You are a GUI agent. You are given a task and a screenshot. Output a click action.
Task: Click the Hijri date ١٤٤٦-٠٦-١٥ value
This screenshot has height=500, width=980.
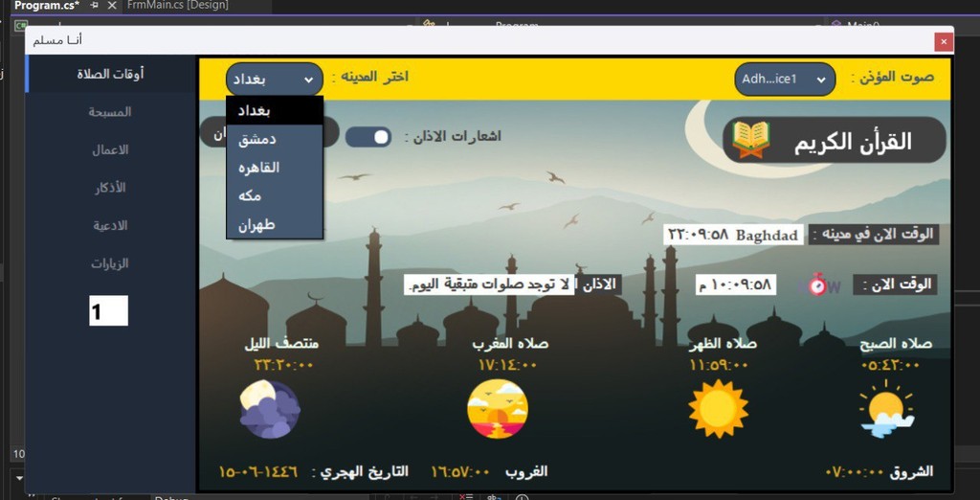point(258,471)
